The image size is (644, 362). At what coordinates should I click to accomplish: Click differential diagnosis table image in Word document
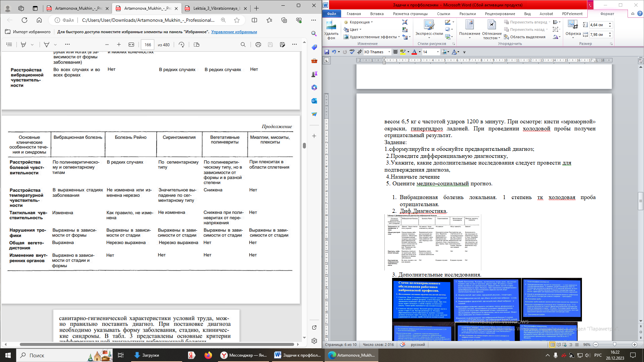click(433, 242)
